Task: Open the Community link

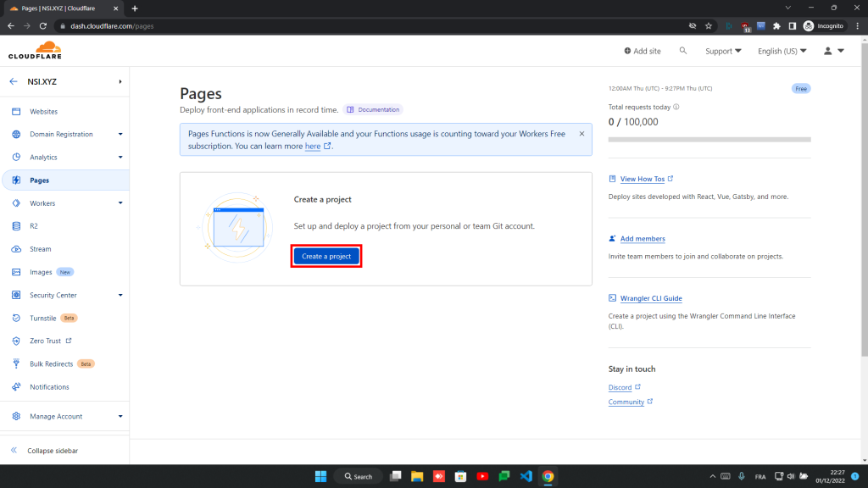Action: click(x=626, y=402)
